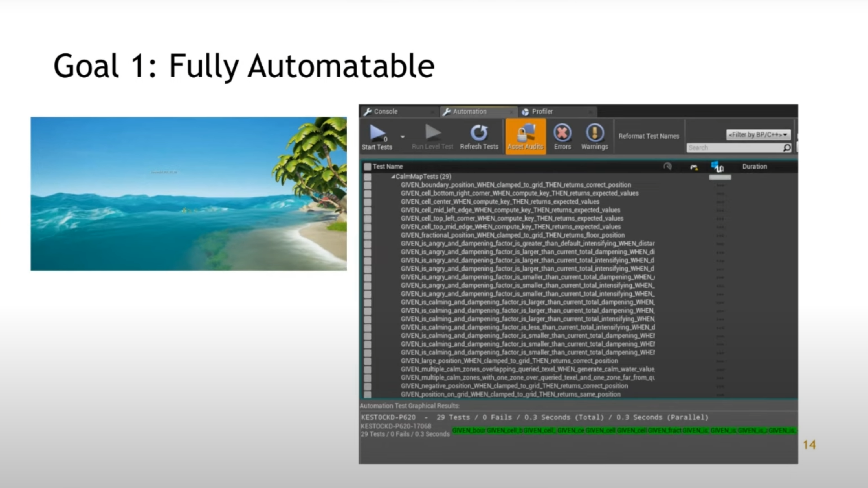Click the Start Tests play icon
868x488 pixels.
tap(377, 132)
